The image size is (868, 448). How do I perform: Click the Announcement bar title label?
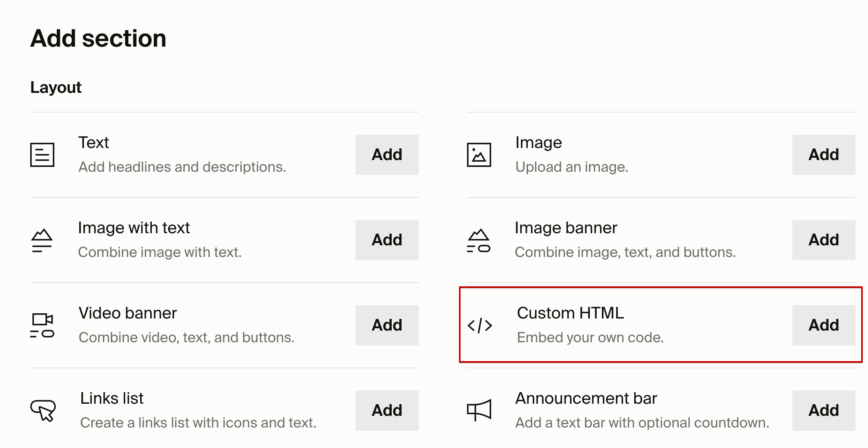586,398
